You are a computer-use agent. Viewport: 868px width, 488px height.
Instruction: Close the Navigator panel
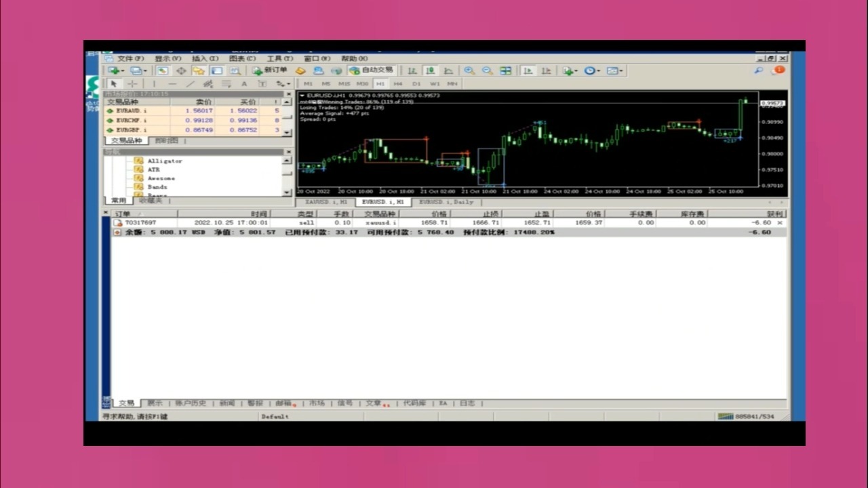pyautogui.click(x=289, y=152)
